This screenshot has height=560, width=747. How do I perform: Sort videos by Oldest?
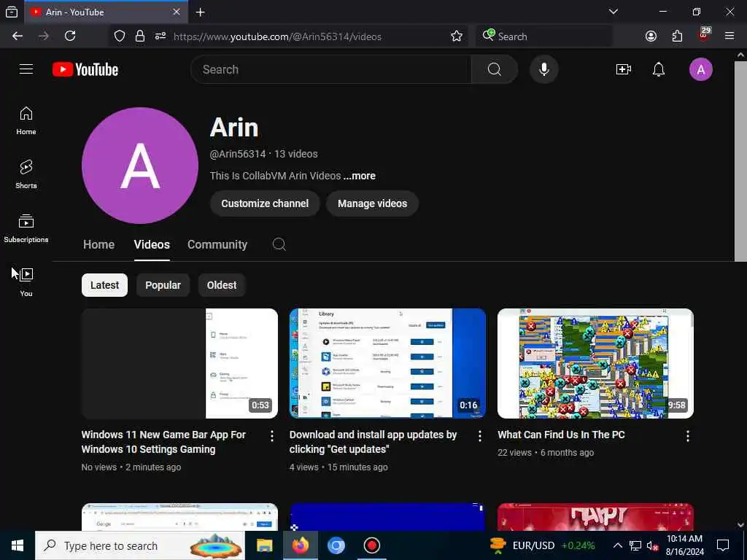(222, 285)
